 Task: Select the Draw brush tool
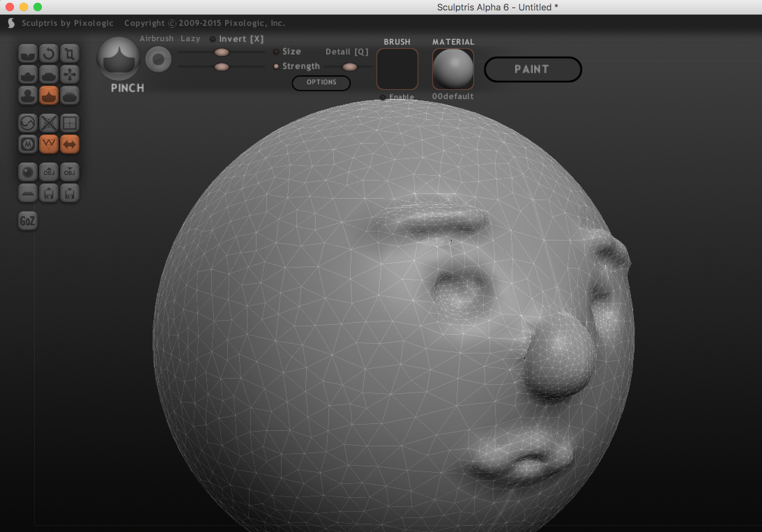click(x=28, y=75)
